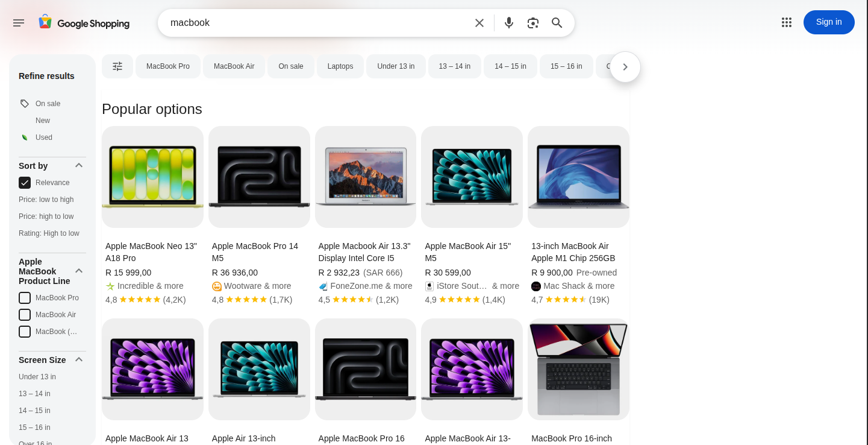Open Apple MacBook Pro 16 thumbnail

[366, 369]
